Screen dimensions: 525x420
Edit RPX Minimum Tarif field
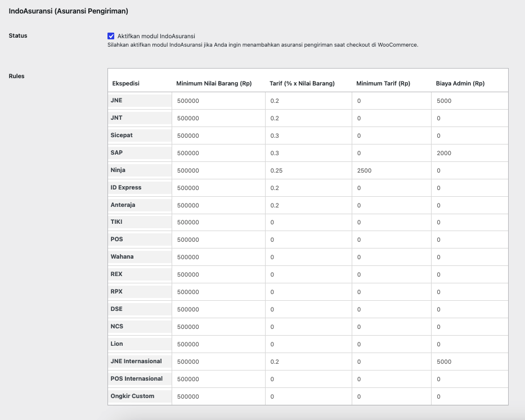pos(392,292)
